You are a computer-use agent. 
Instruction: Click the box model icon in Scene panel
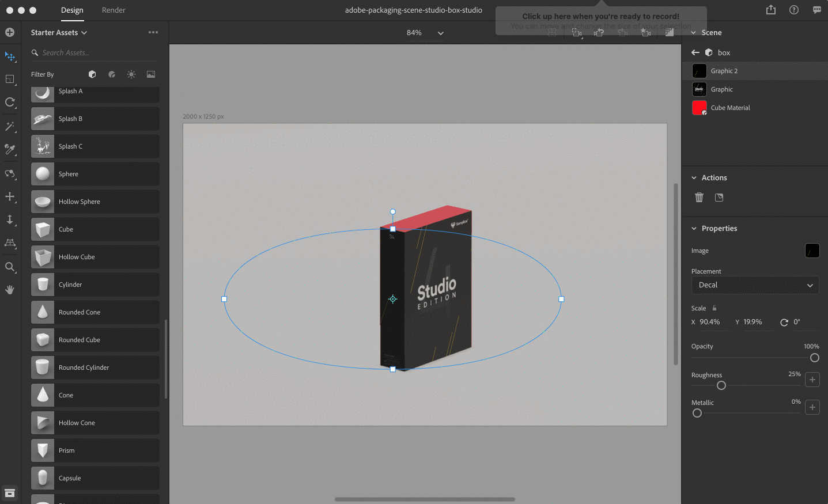tap(709, 52)
